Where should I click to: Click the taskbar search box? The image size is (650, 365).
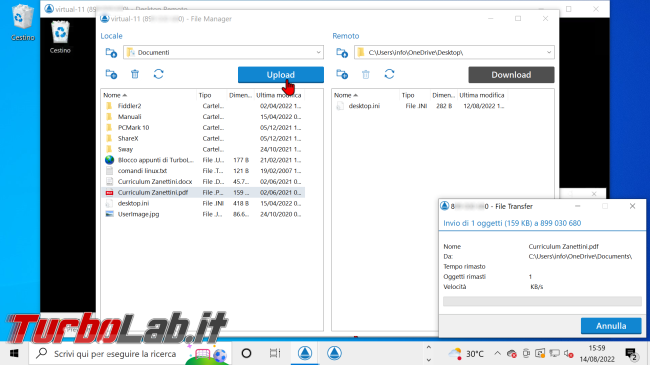pyautogui.click(x=129, y=354)
